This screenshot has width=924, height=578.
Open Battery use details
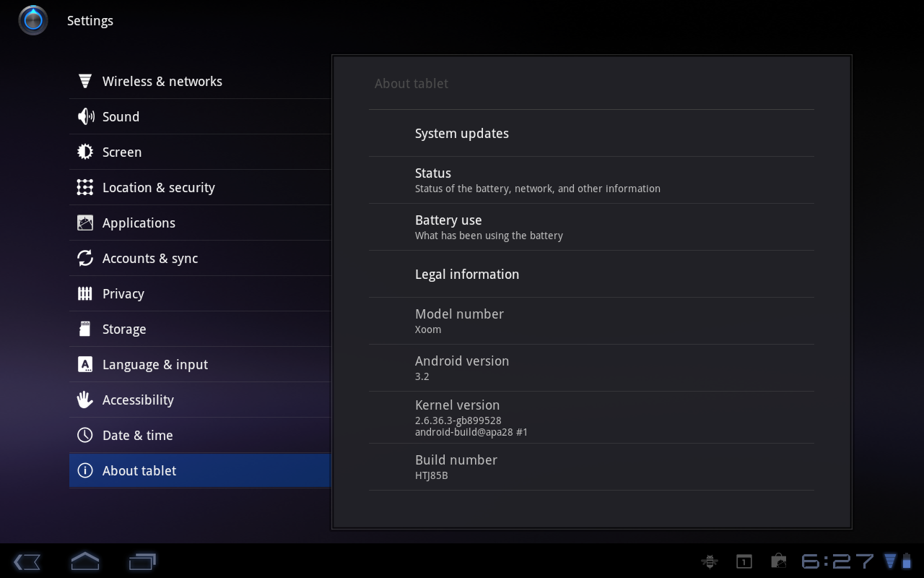pyautogui.click(x=591, y=227)
